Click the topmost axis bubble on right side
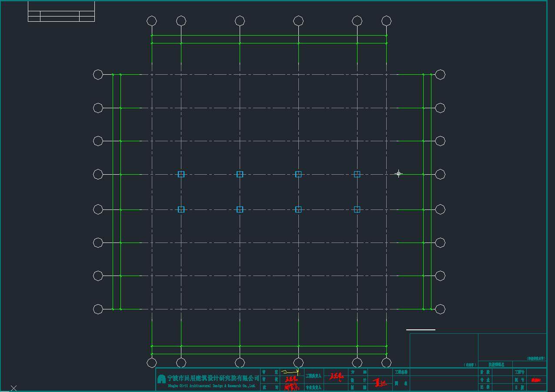Viewport: 555px width, 392px height. [440, 74]
